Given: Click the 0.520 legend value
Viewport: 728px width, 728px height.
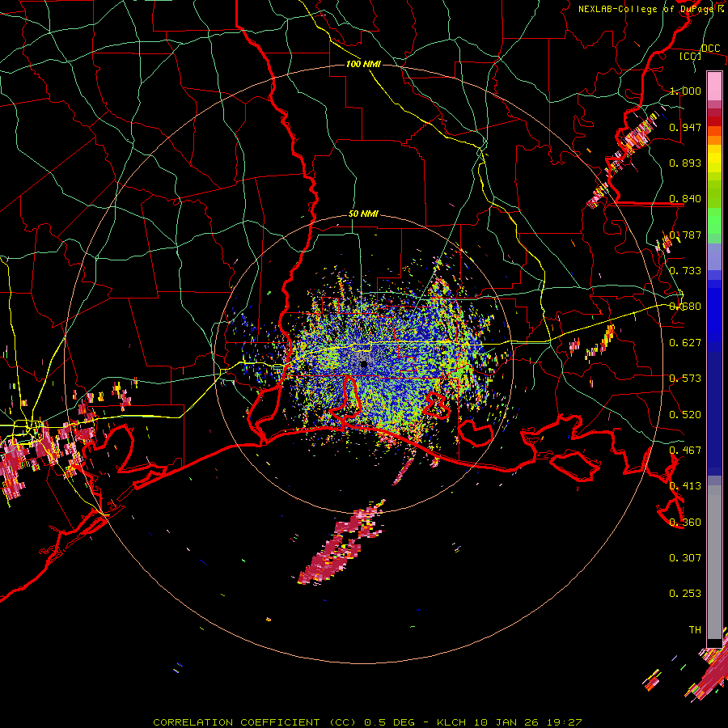Looking at the screenshot, I should click(x=685, y=415).
